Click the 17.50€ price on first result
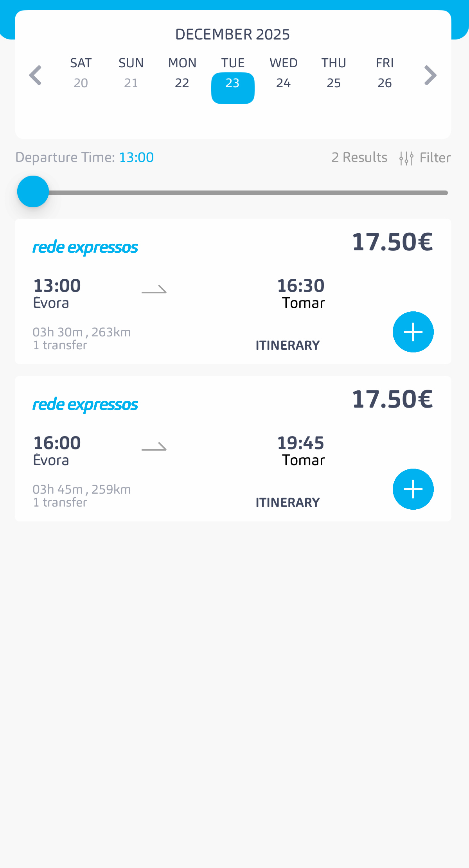The image size is (469, 868). [x=392, y=242]
